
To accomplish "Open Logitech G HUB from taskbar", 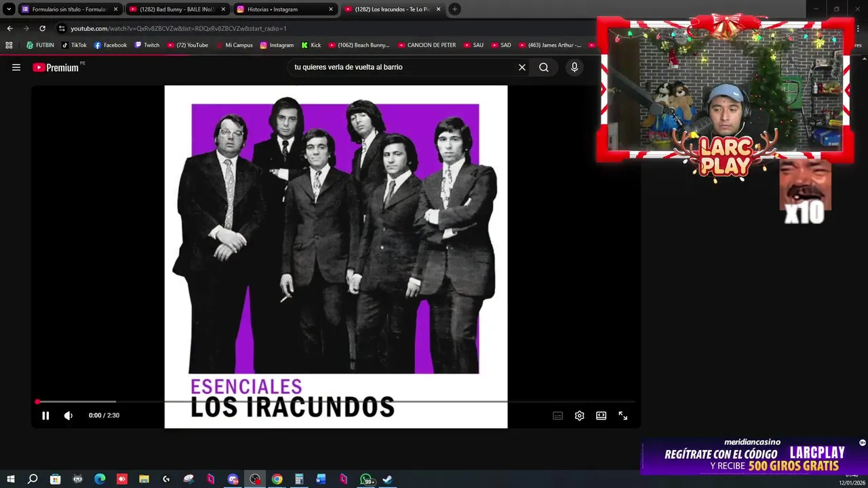I will click(166, 479).
